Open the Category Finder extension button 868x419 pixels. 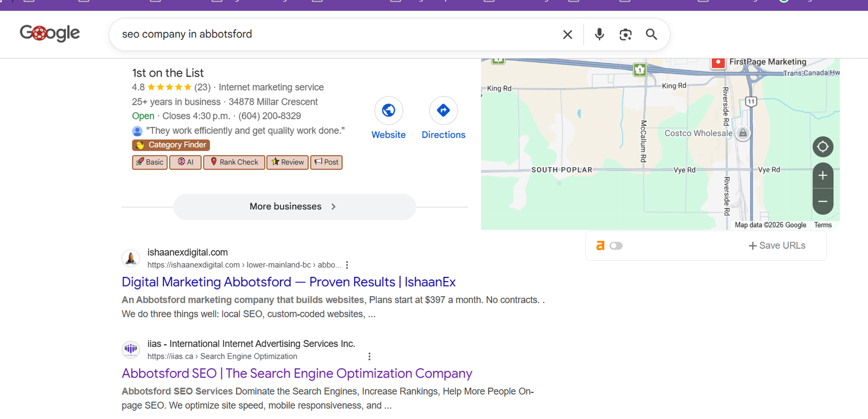click(171, 145)
